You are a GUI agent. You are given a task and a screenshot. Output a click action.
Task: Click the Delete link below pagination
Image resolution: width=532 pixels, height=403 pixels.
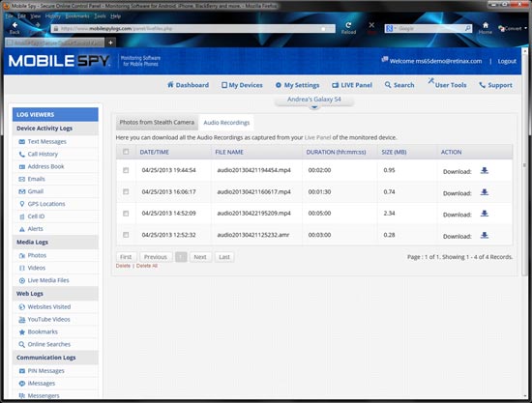point(123,266)
